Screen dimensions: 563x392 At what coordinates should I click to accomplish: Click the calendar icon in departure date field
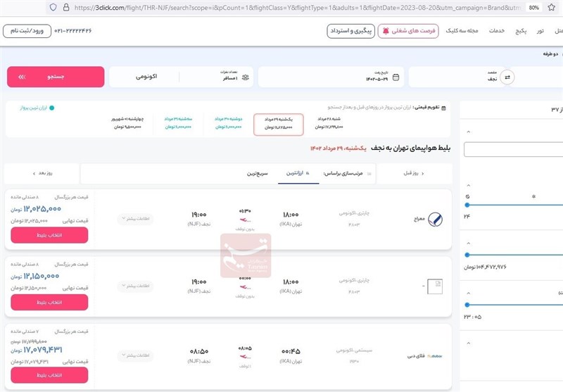(x=396, y=77)
